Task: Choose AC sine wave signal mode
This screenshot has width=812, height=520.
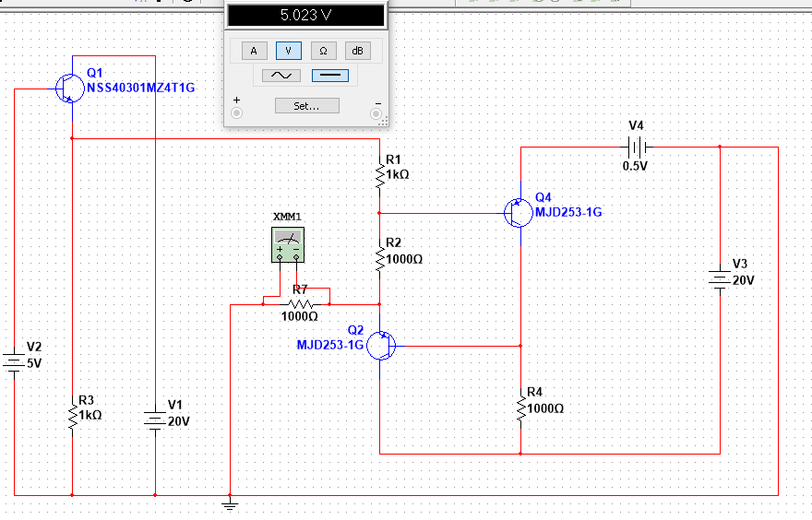Action: coord(281,76)
